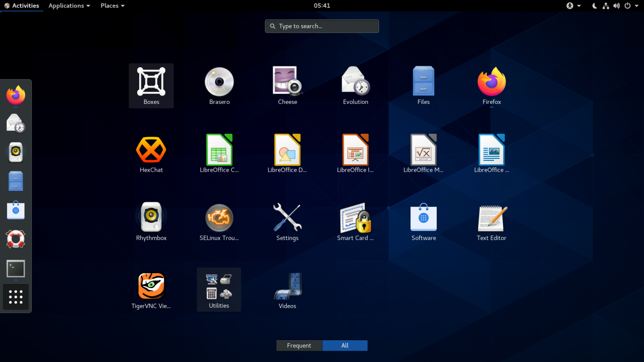
Task: Click the Rhythmbox icon in the dock
Action: coord(16,152)
